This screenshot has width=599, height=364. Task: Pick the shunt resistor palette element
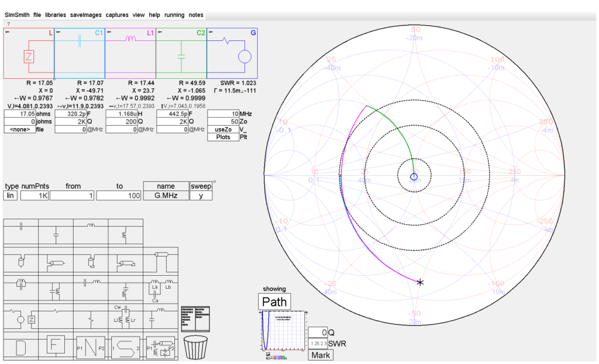coord(91,317)
